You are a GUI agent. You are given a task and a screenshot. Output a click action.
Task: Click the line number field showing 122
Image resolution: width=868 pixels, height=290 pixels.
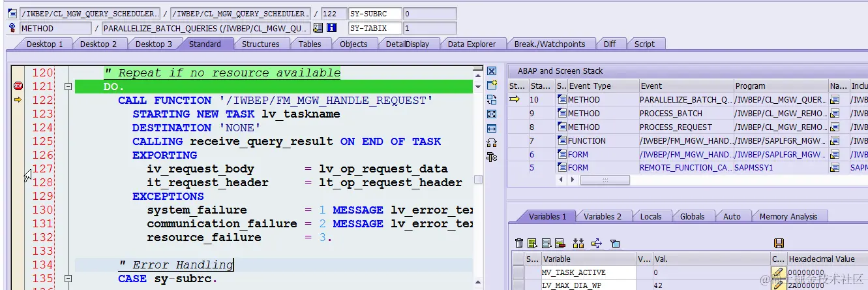[x=334, y=14]
